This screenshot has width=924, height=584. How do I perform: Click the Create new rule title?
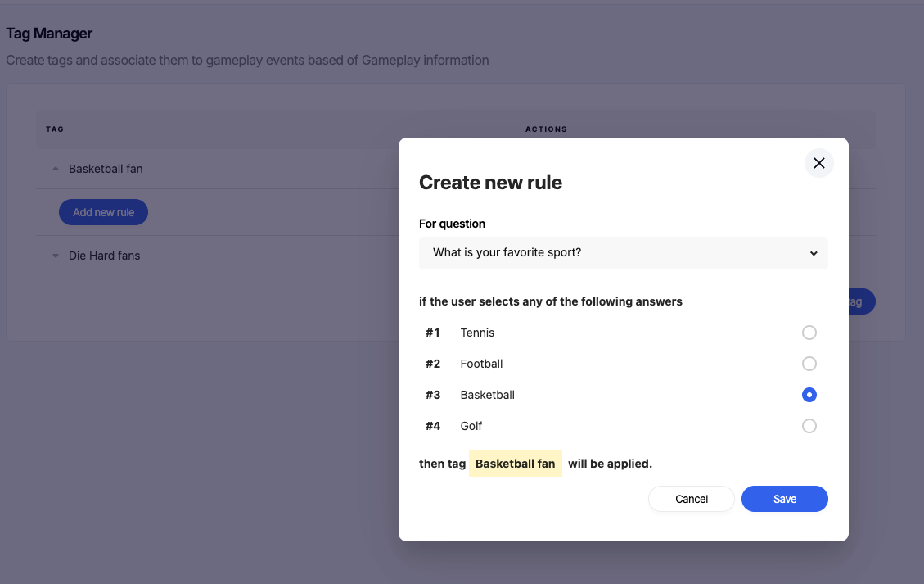[490, 183]
